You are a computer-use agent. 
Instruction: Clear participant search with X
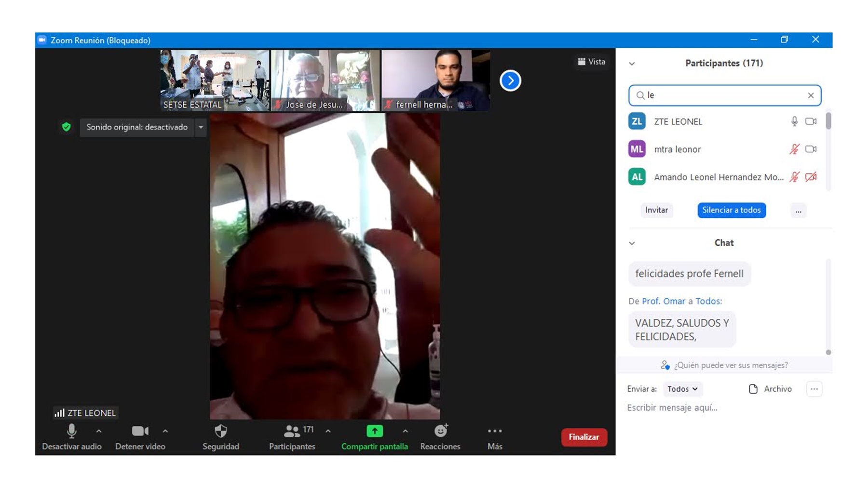(x=811, y=95)
